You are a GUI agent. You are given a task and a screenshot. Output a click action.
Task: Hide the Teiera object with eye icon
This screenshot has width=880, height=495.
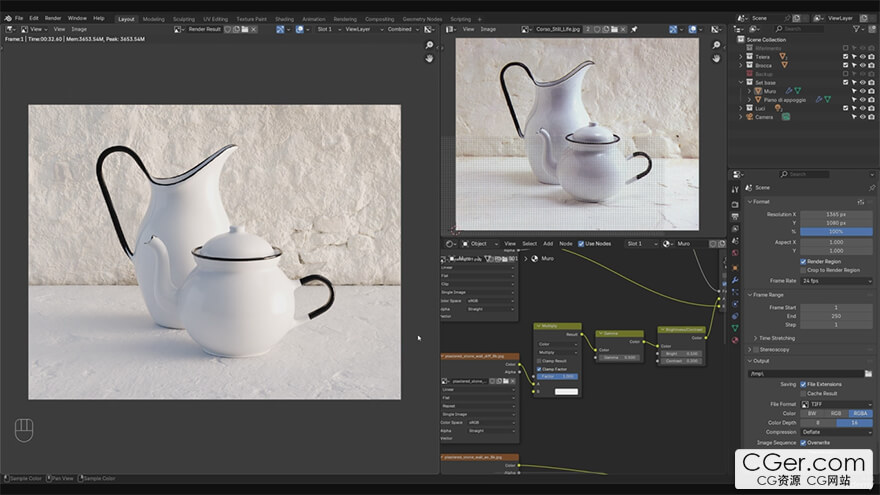(862, 57)
